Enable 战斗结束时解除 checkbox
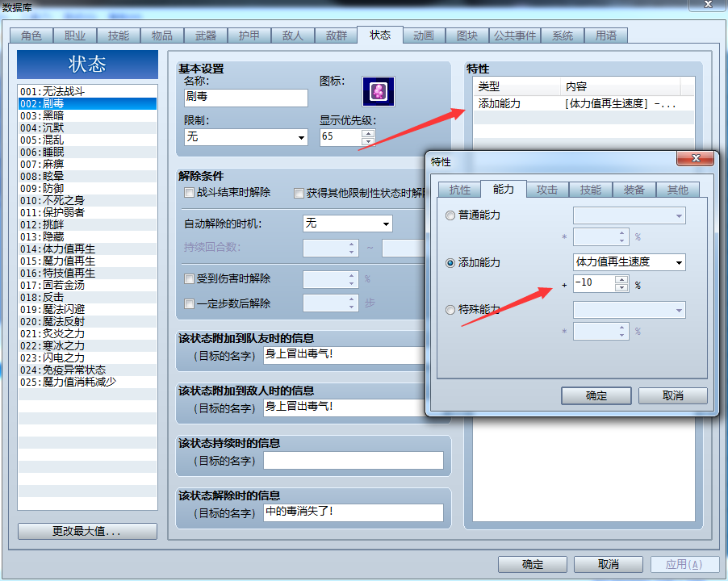 189,193
